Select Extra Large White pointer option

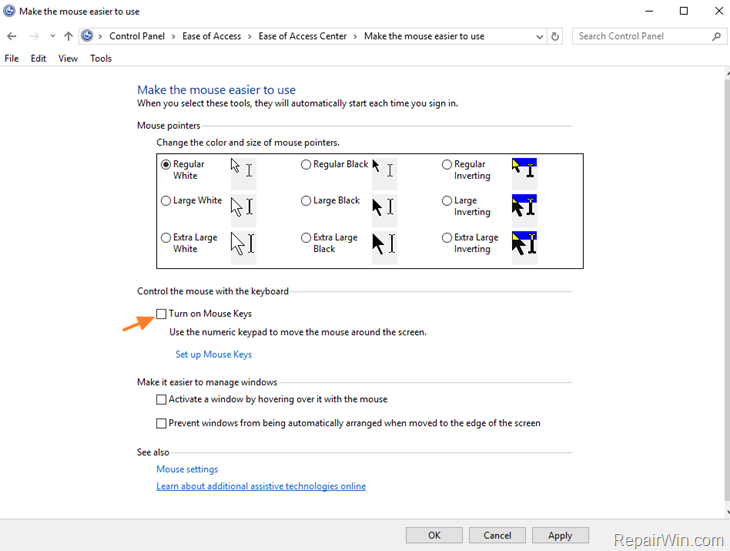[x=166, y=238]
